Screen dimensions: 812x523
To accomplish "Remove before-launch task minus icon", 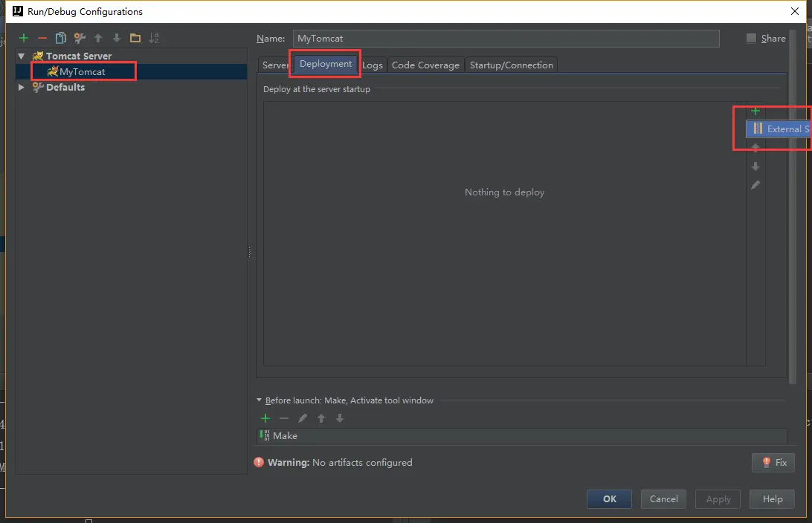I will click(284, 418).
